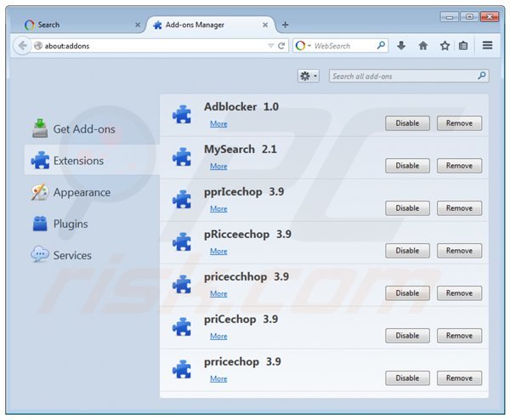Disable the priCechop extension
This screenshot has width=510, height=420.
(x=407, y=336)
